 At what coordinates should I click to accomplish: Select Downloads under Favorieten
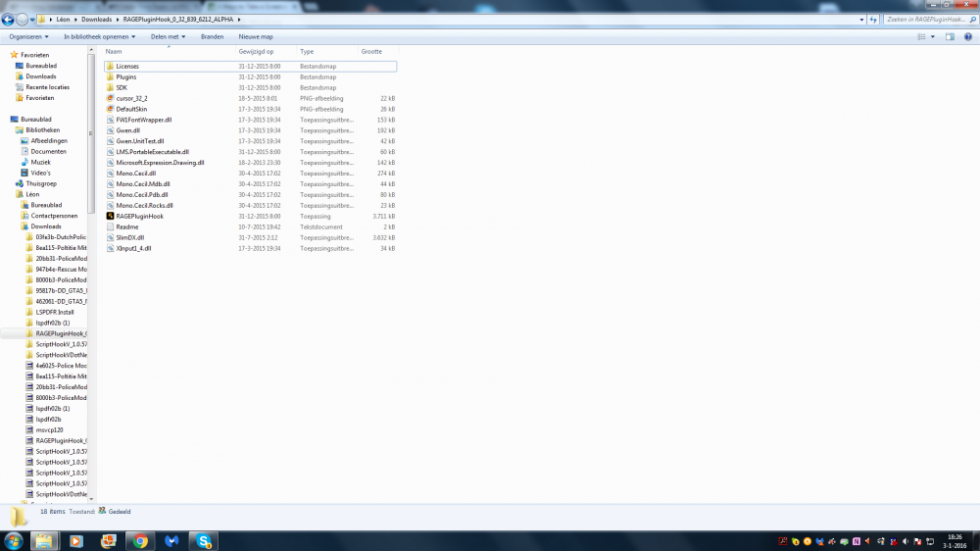pos(40,76)
